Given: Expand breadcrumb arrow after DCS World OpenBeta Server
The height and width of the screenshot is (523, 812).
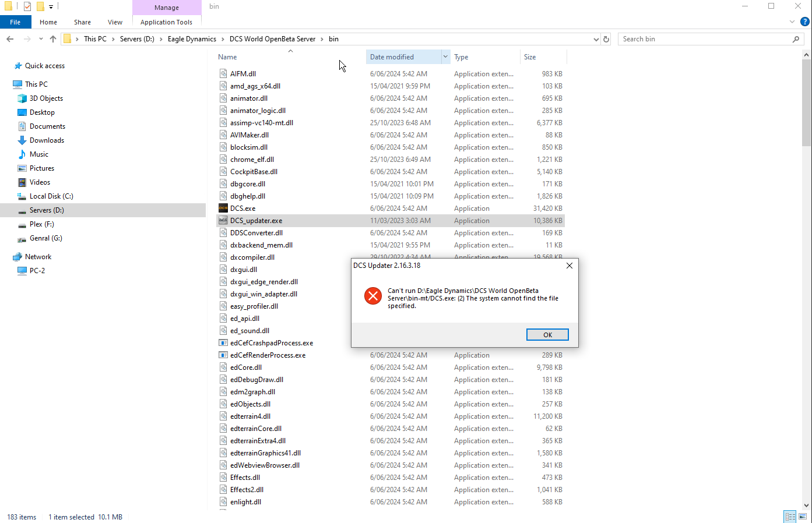Looking at the screenshot, I should (x=322, y=39).
